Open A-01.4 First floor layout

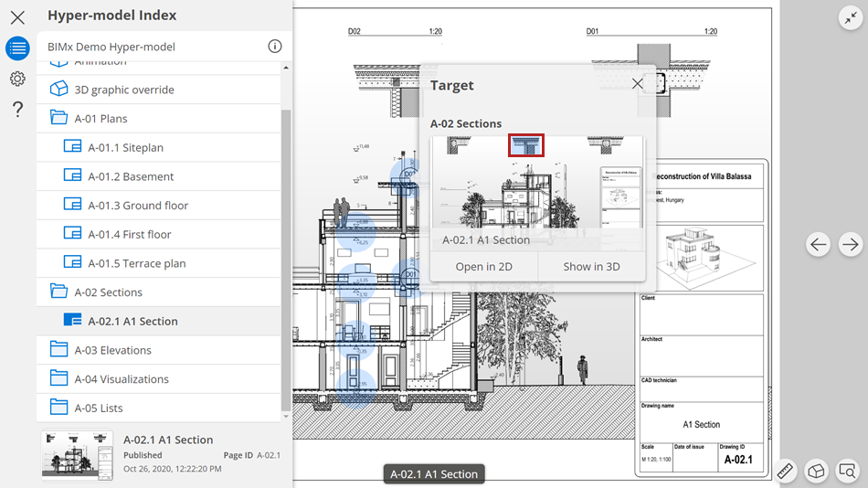click(x=159, y=234)
